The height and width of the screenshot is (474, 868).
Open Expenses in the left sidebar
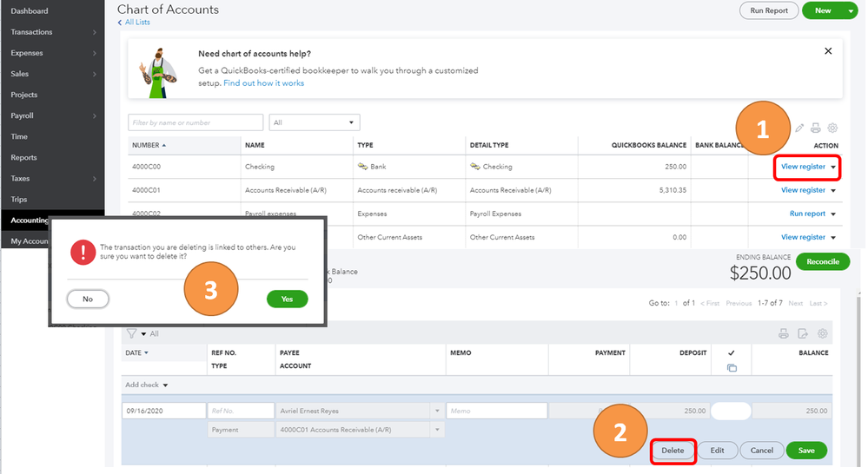pyautogui.click(x=52, y=53)
